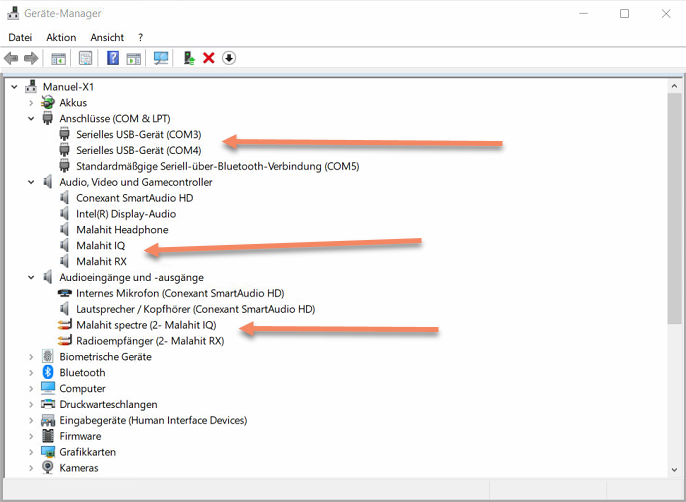
Task: Expand the Firmware category
Action: point(31,436)
